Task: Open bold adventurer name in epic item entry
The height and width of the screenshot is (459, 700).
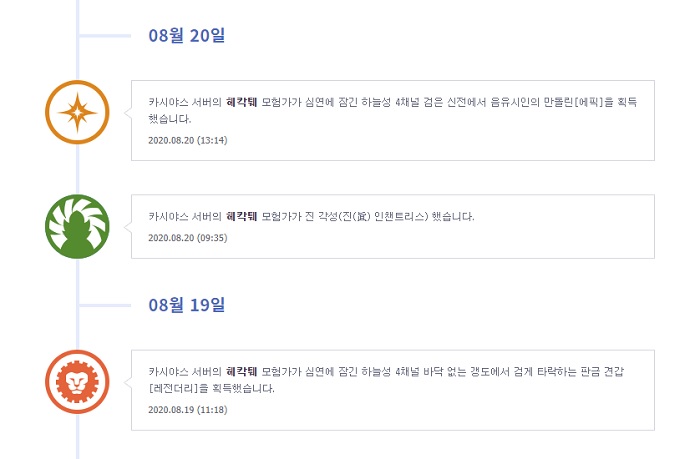Action: point(242,102)
